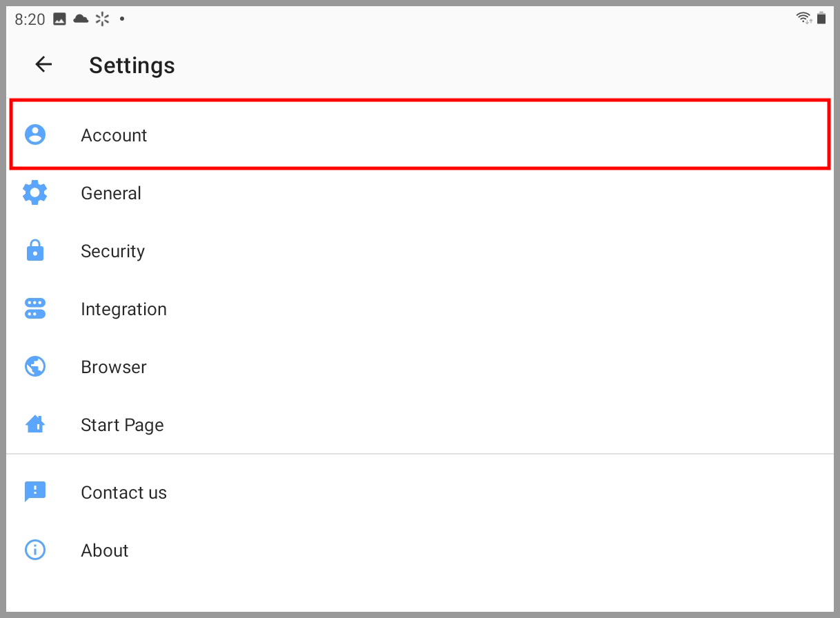Click the General settings gear icon

coord(34,193)
